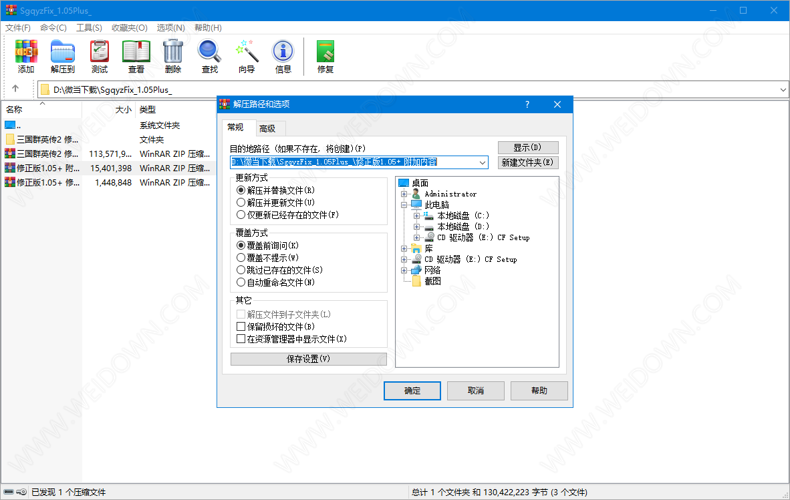
Task: Go up one folder level arrow
Action: (x=16, y=89)
